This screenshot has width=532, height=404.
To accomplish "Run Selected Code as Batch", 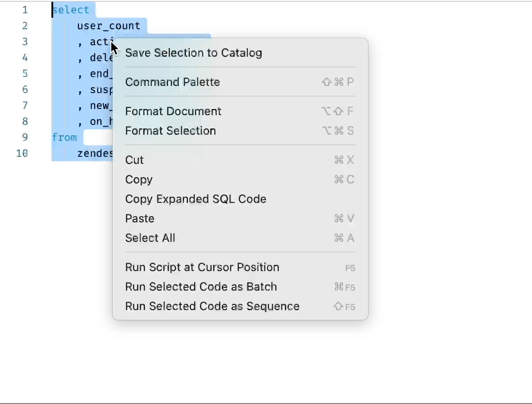I will click(x=201, y=287).
